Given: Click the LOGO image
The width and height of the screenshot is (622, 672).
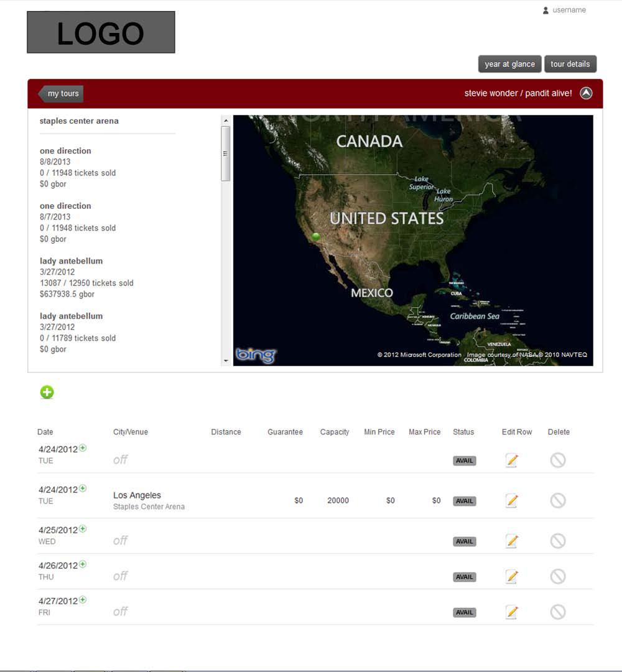Looking at the screenshot, I should (101, 32).
